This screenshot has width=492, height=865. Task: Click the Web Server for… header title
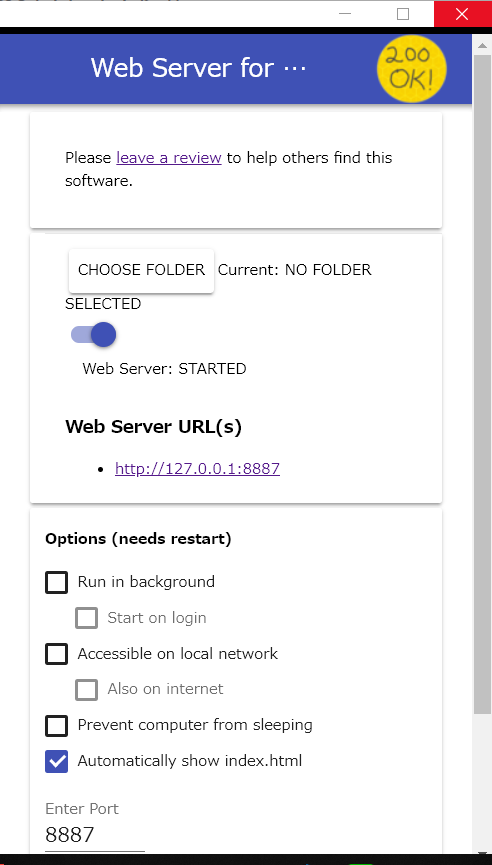[x=199, y=68]
